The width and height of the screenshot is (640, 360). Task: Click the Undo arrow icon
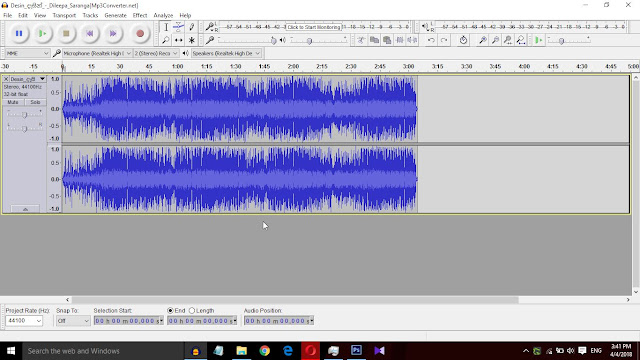click(431, 40)
